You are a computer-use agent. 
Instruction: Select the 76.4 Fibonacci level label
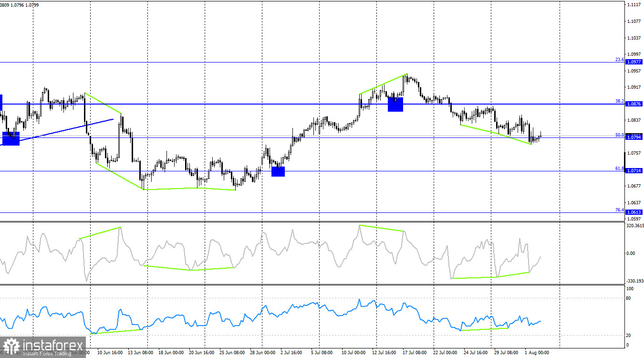point(619,210)
